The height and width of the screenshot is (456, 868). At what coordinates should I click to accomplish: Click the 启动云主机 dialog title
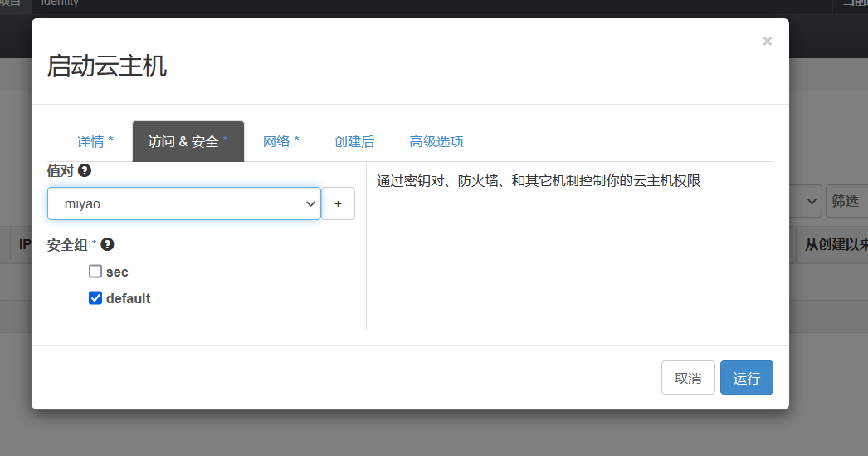[107, 66]
